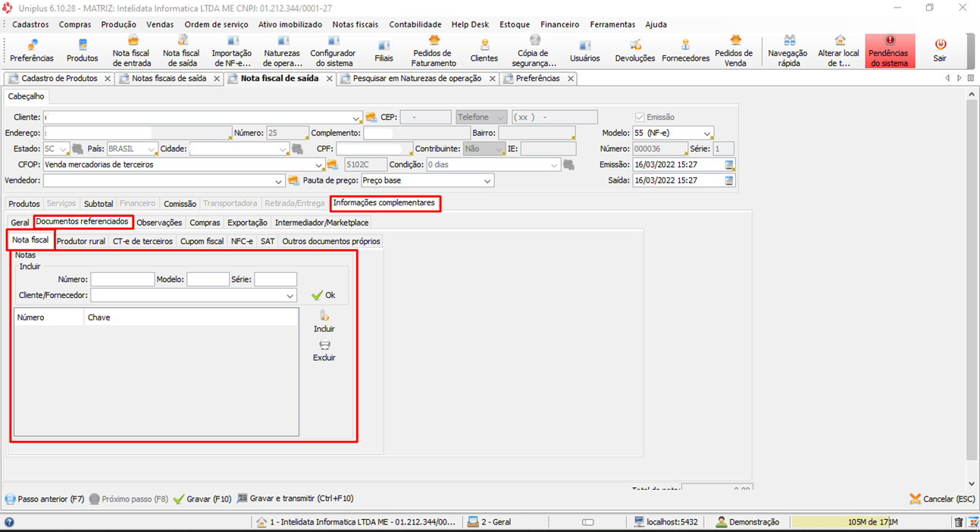Open the Condição dropdown

pos(554,164)
